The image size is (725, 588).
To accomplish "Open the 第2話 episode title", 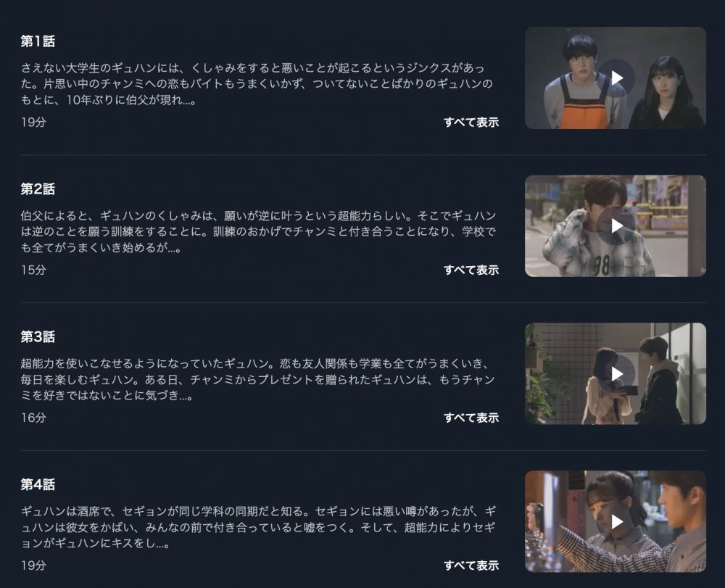I will [x=38, y=189].
